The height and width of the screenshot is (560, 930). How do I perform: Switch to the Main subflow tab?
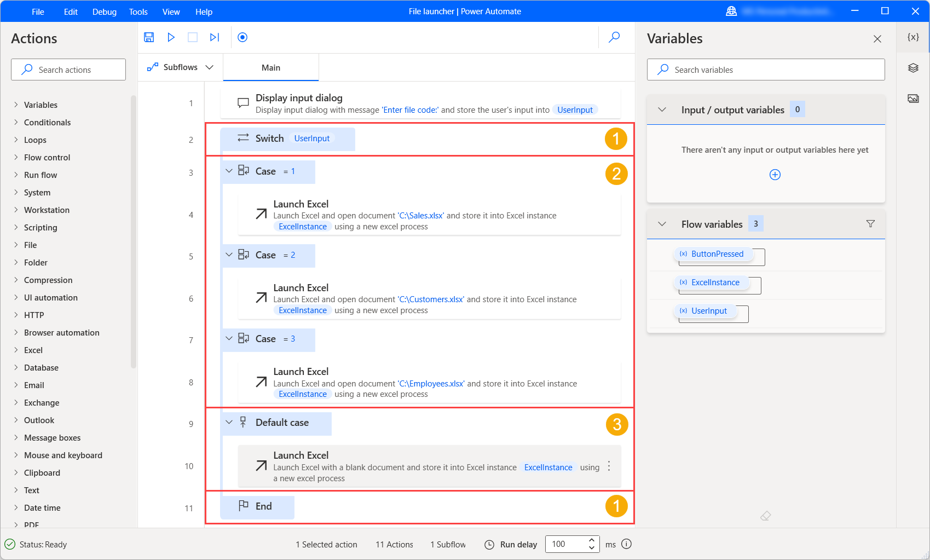tap(271, 68)
